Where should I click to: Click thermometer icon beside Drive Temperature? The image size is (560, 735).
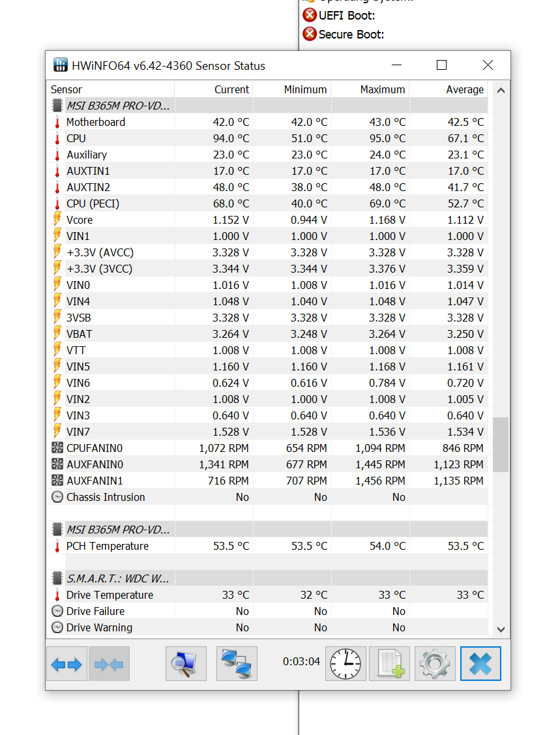pos(57,595)
